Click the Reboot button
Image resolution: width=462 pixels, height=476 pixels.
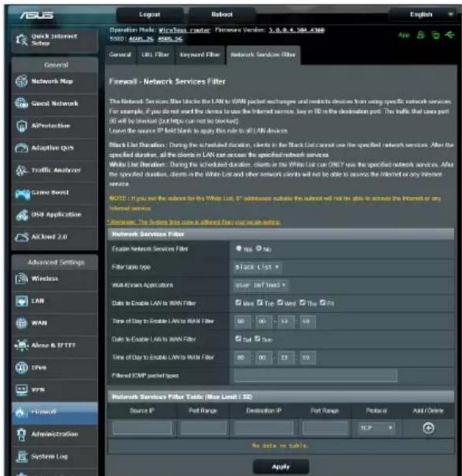point(222,15)
